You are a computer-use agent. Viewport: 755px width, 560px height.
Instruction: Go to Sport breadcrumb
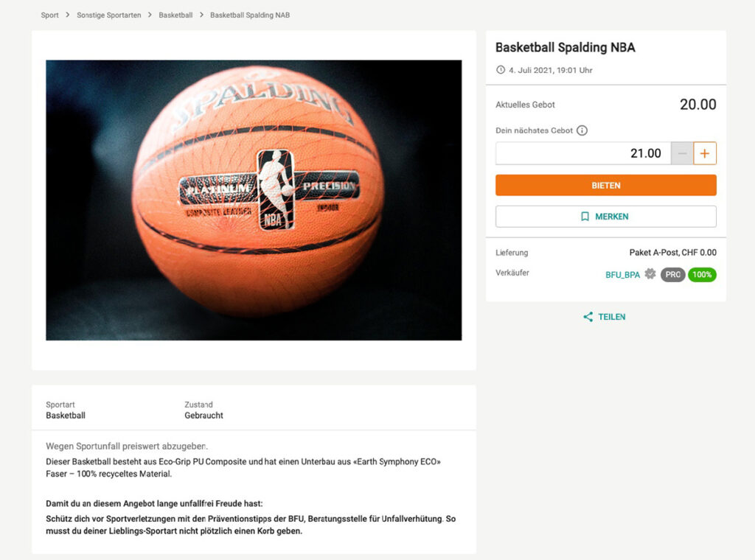[49, 15]
